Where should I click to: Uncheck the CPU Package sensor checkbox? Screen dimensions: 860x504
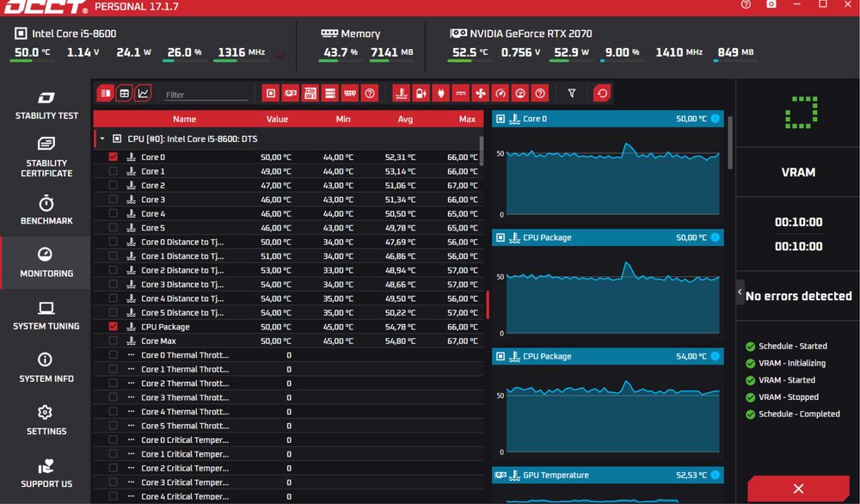(x=113, y=326)
